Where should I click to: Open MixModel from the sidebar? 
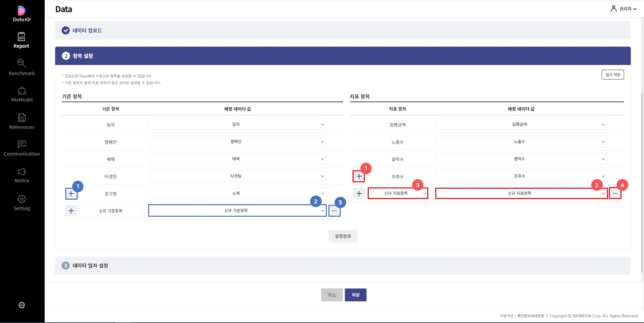22,94
